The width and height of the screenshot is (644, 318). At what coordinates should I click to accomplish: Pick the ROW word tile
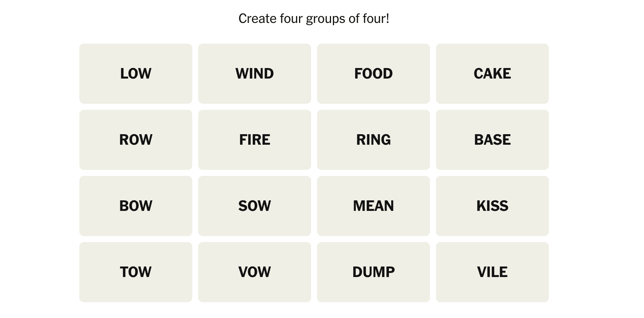click(135, 140)
